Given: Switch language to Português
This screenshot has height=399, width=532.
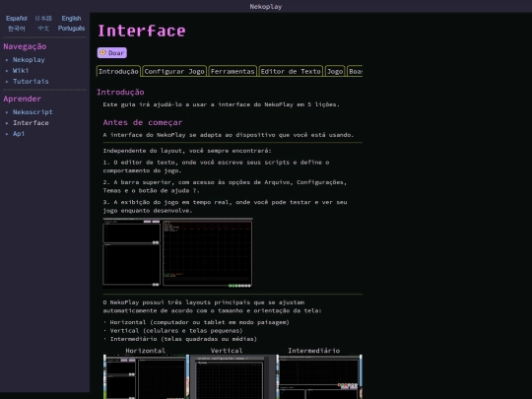Looking at the screenshot, I should click(71, 29).
